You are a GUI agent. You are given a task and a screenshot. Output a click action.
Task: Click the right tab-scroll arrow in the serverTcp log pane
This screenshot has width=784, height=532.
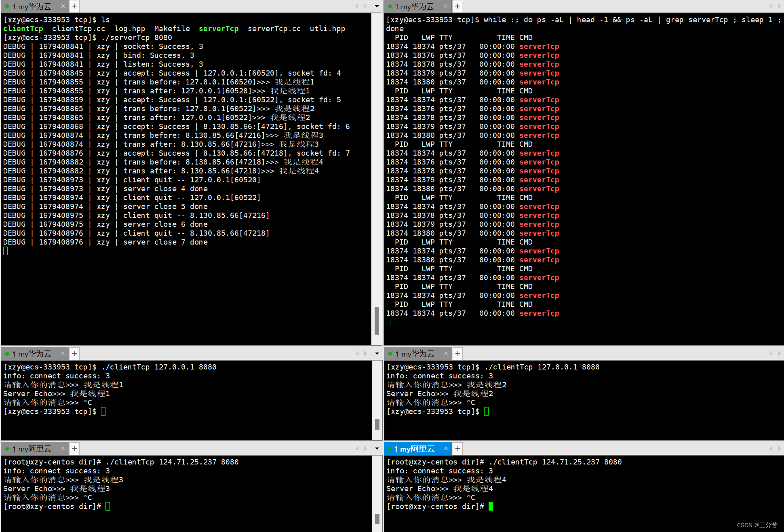[365, 6]
